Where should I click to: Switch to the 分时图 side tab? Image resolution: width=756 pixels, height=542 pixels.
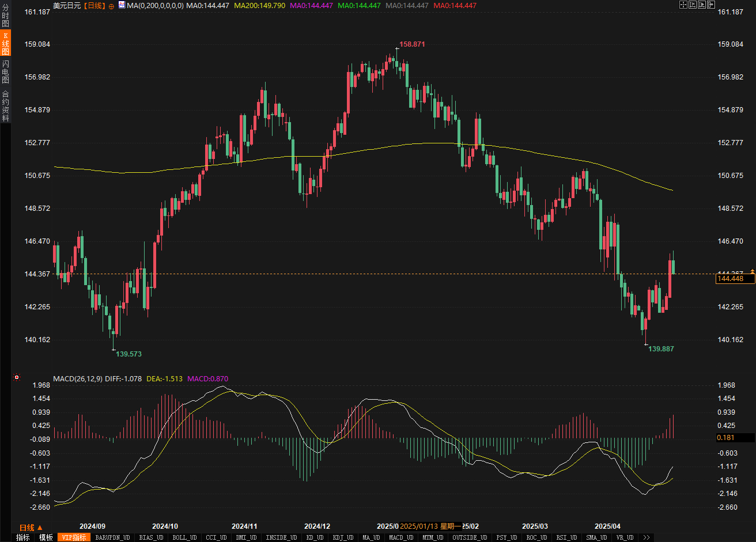(6, 16)
